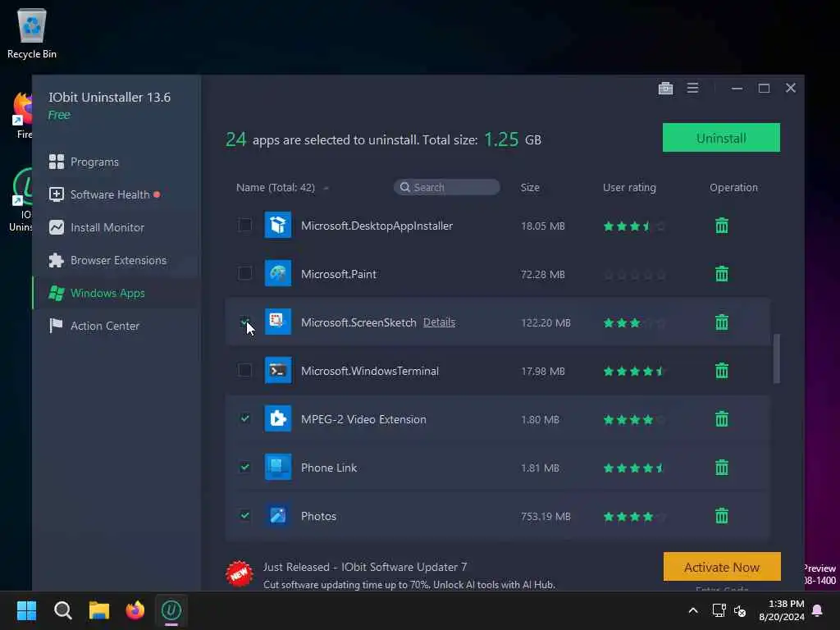Click the Microsoft.Paint app icon
This screenshot has height=630, width=840.
278,273
